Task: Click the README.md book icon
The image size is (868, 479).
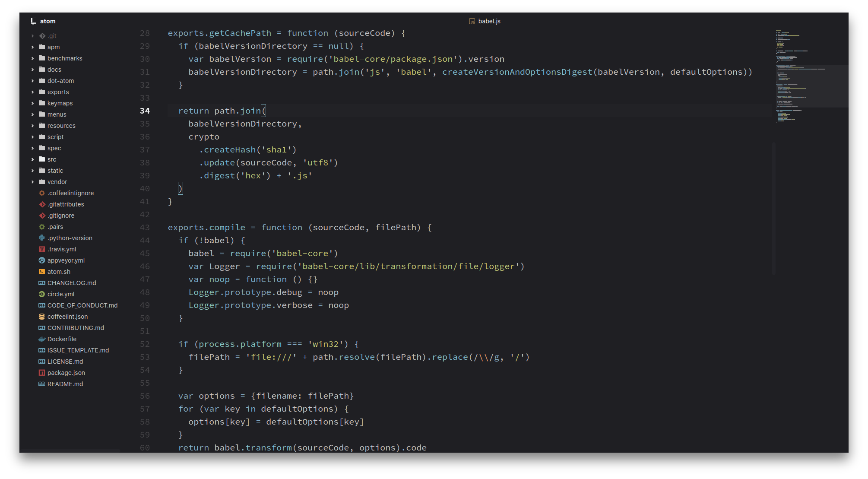Action: [x=42, y=384]
